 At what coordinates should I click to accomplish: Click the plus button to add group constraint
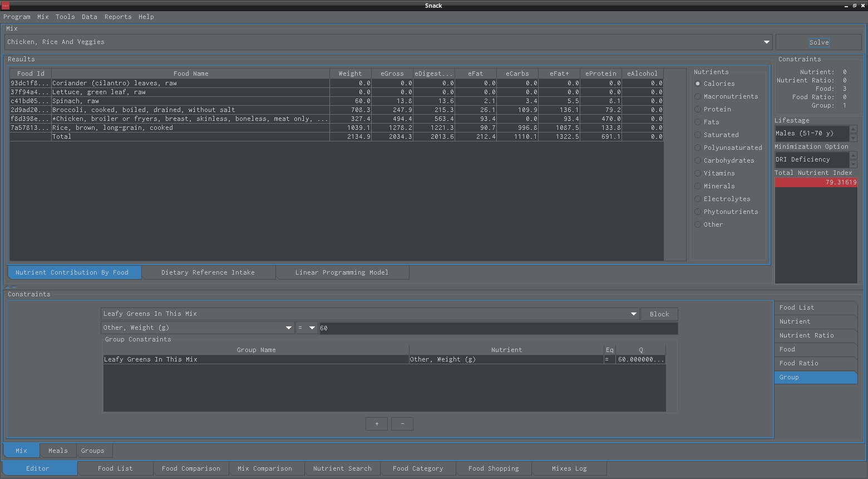[377, 424]
